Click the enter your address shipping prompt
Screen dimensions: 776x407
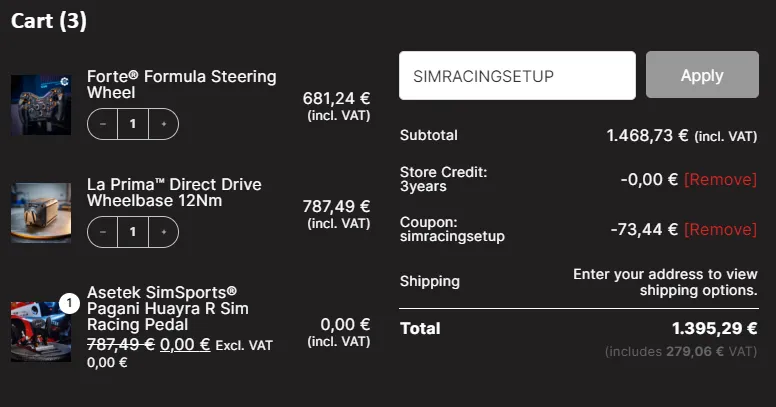pyautogui.click(x=664, y=282)
